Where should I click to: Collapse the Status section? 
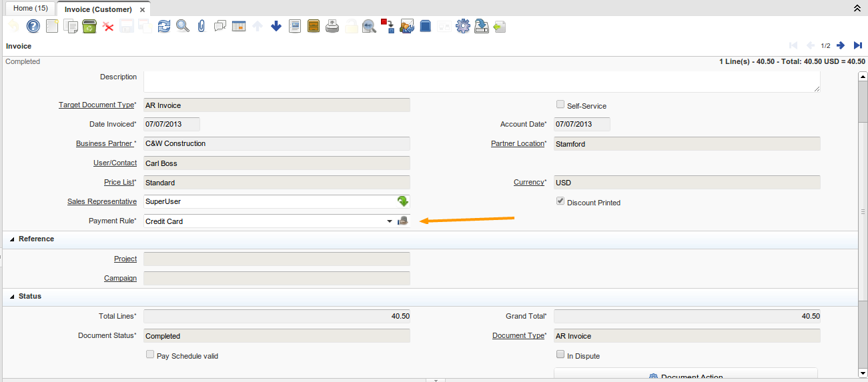tap(12, 297)
